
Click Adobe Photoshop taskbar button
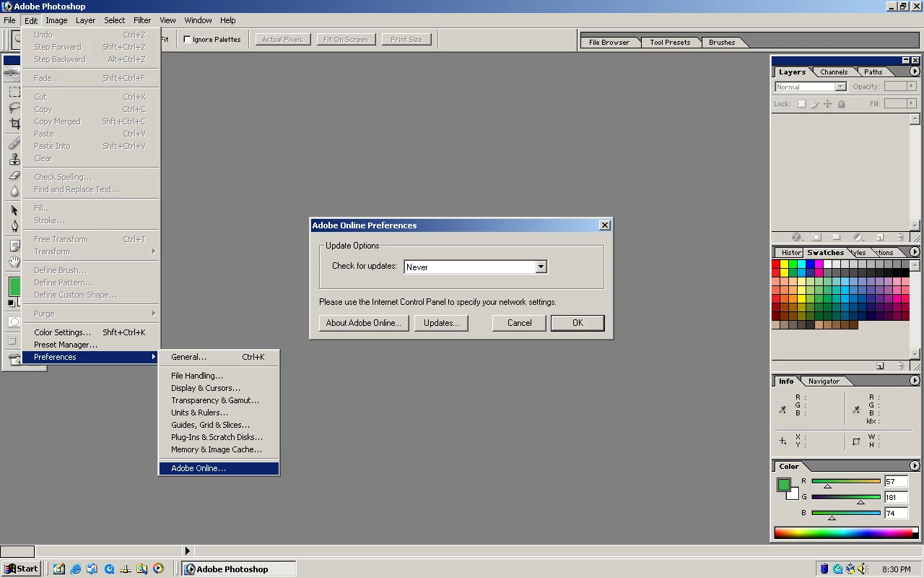tap(239, 569)
